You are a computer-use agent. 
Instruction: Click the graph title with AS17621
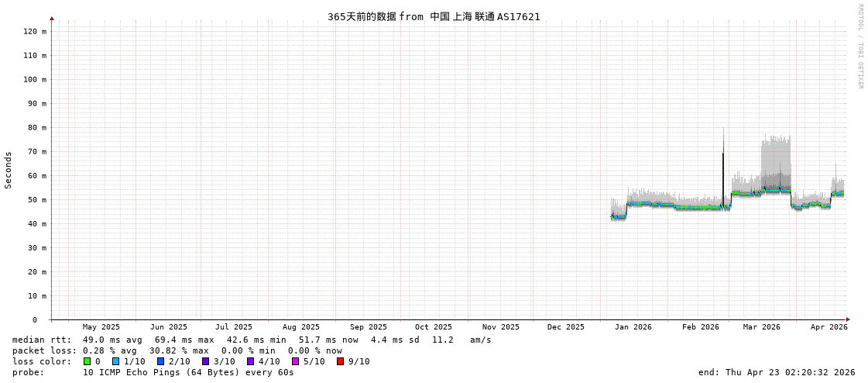coord(434,16)
